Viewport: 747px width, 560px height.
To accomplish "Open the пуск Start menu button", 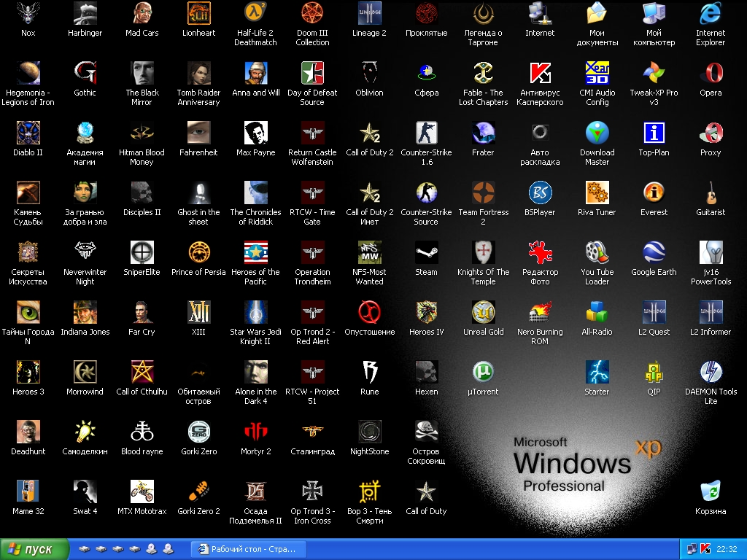I will tap(34, 549).
